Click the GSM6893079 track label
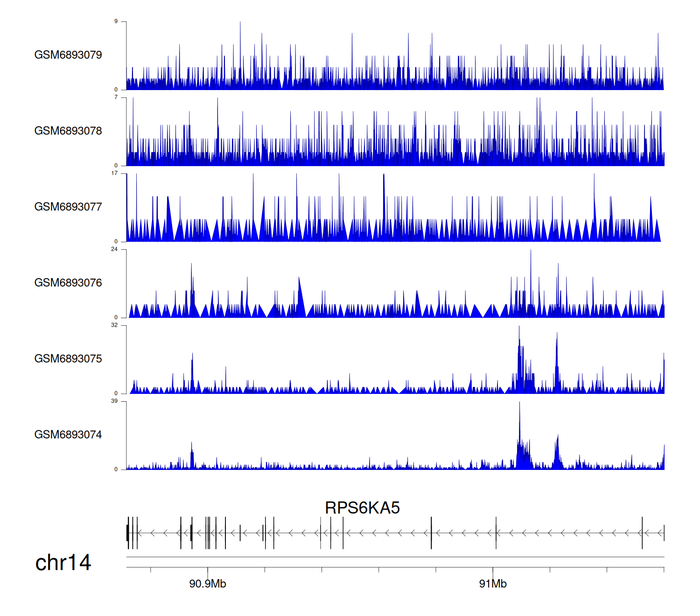The image size is (700, 616). point(68,55)
